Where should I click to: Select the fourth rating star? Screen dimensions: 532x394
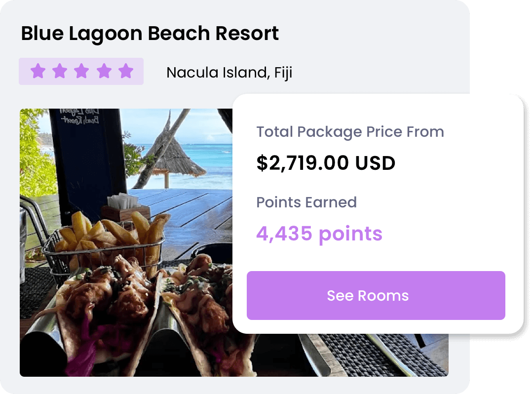tap(104, 71)
